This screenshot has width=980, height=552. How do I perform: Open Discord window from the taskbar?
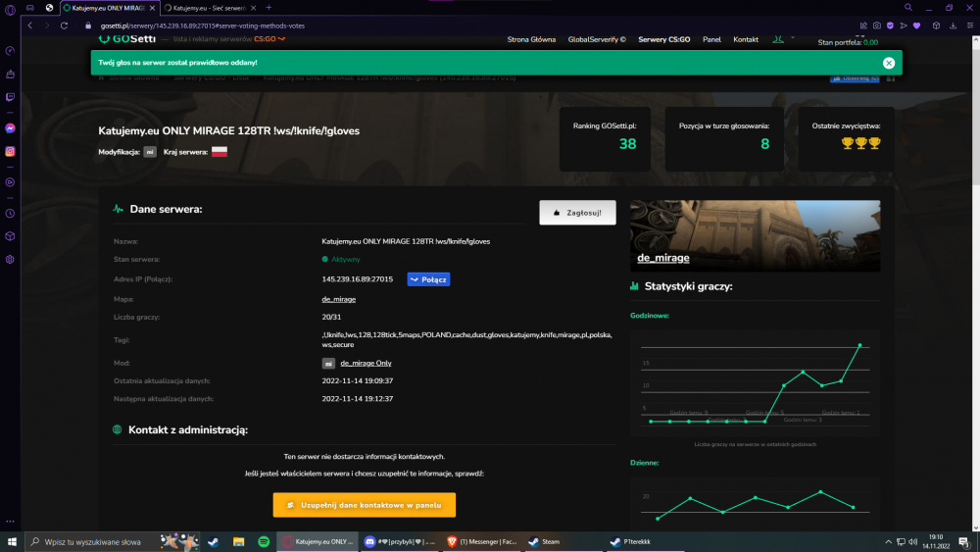pyautogui.click(x=401, y=542)
